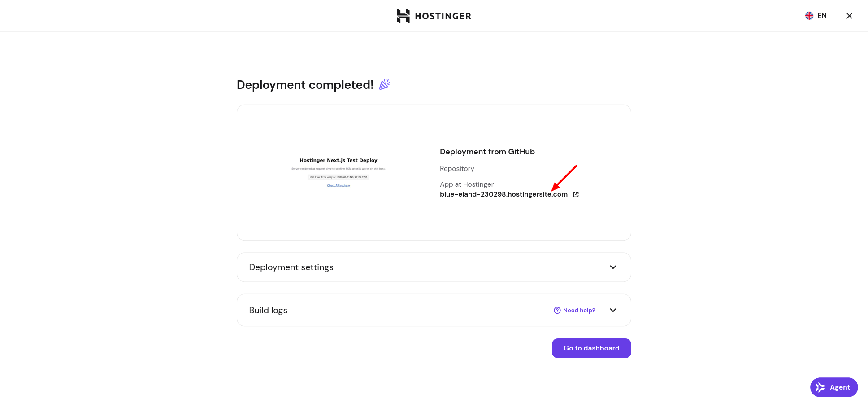868x403 pixels.
Task: Expand the Deployment settings section
Action: pos(434,267)
